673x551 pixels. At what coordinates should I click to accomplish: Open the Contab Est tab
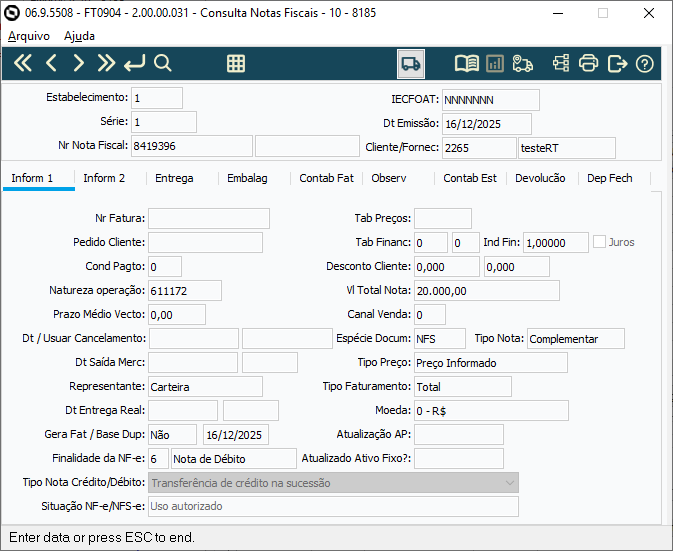point(470,178)
